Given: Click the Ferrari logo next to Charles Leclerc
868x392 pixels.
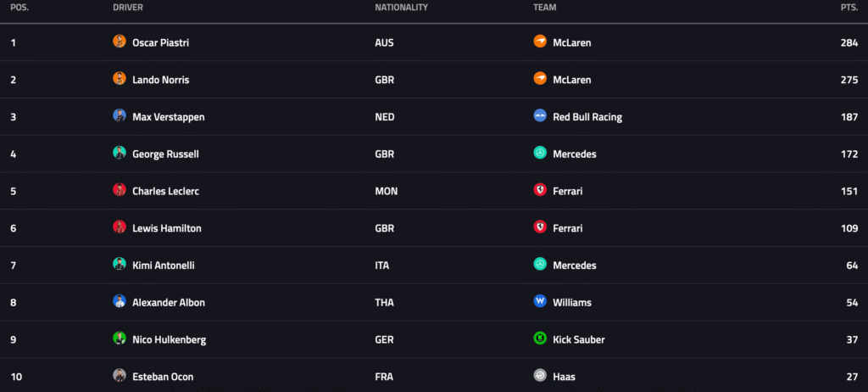Looking at the screenshot, I should tap(540, 191).
